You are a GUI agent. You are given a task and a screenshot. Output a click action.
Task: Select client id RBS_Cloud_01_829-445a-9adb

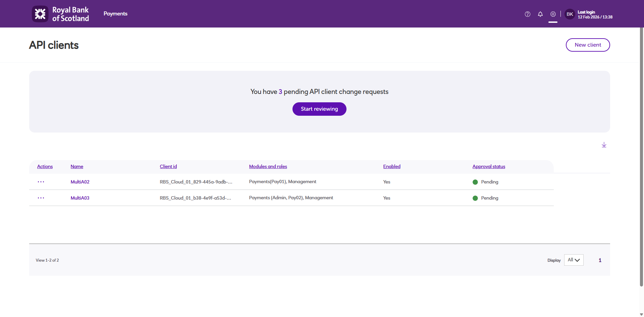pyautogui.click(x=196, y=182)
